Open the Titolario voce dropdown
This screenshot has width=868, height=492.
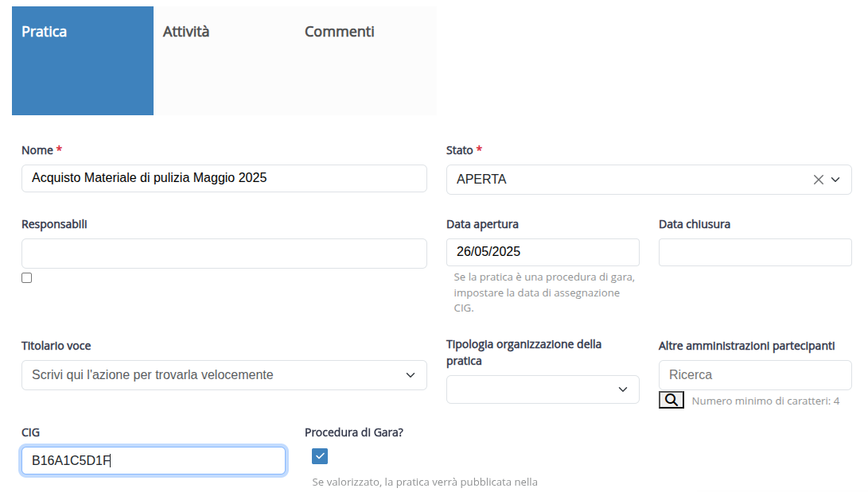pyautogui.click(x=224, y=375)
